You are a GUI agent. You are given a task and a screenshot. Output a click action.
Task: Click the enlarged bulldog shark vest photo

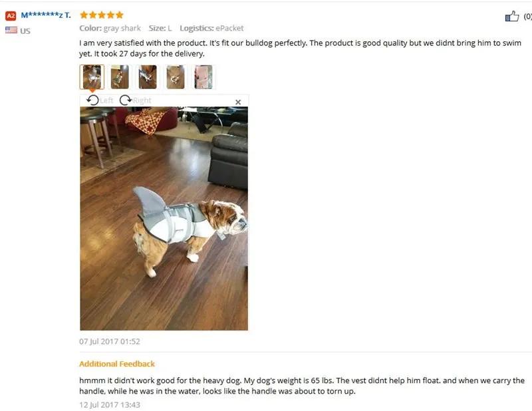tap(164, 219)
